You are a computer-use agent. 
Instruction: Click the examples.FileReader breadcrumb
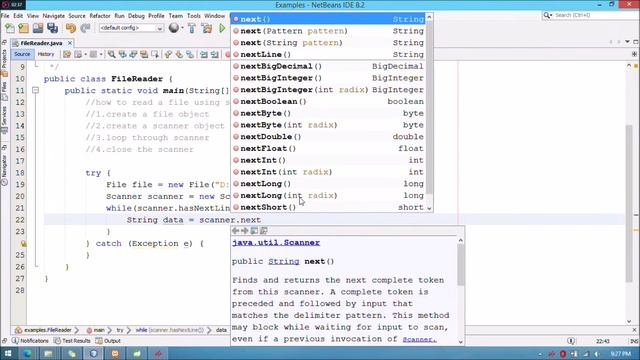click(x=43, y=330)
